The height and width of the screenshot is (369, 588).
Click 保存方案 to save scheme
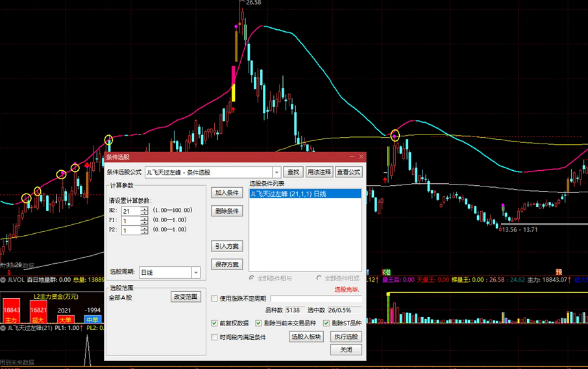227,264
